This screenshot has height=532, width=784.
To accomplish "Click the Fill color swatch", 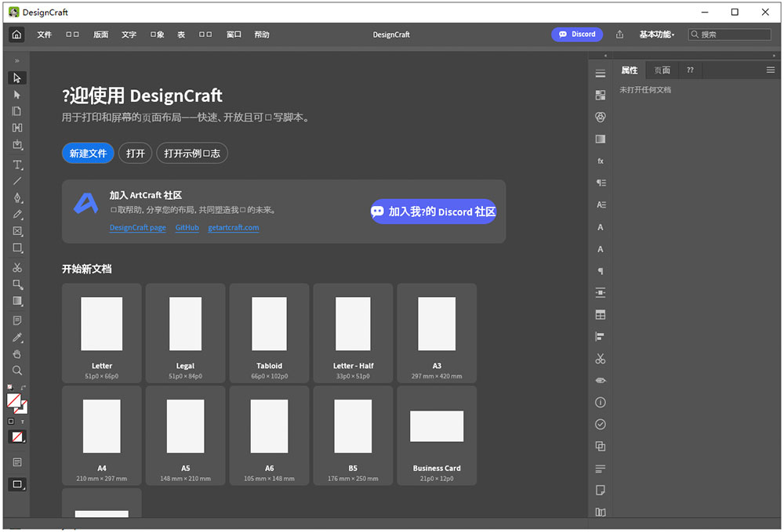I will click(x=13, y=400).
